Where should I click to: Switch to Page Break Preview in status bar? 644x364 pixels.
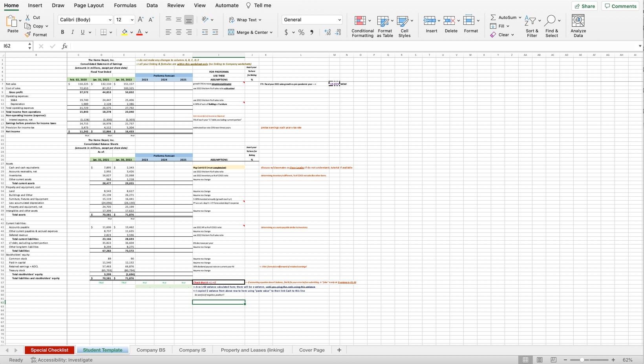[553, 360]
